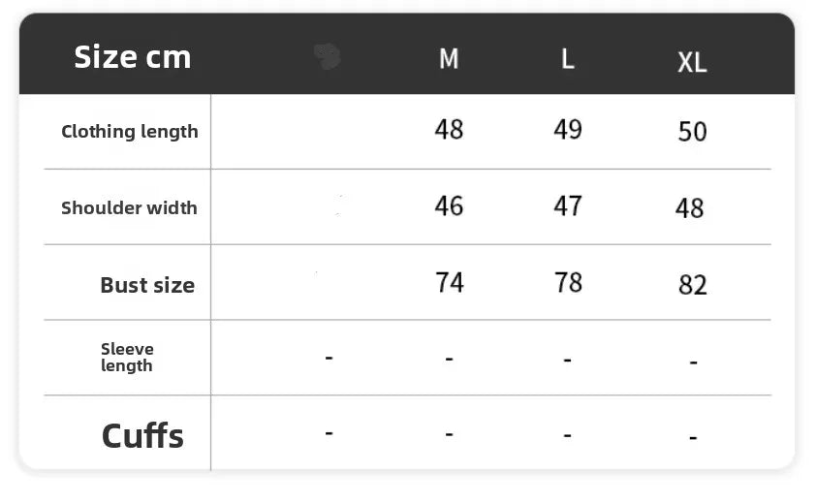Click shoulder width value 48 for XL
The width and height of the screenshot is (816, 504).
click(x=689, y=208)
